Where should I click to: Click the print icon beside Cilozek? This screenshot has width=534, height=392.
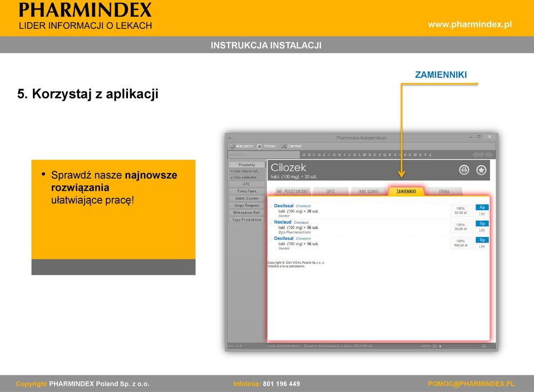(x=464, y=170)
